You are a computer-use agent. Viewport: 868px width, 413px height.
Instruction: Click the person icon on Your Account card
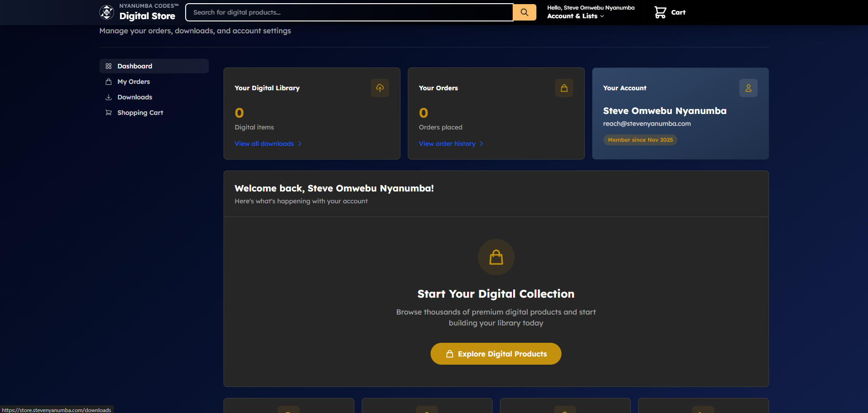tap(748, 88)
